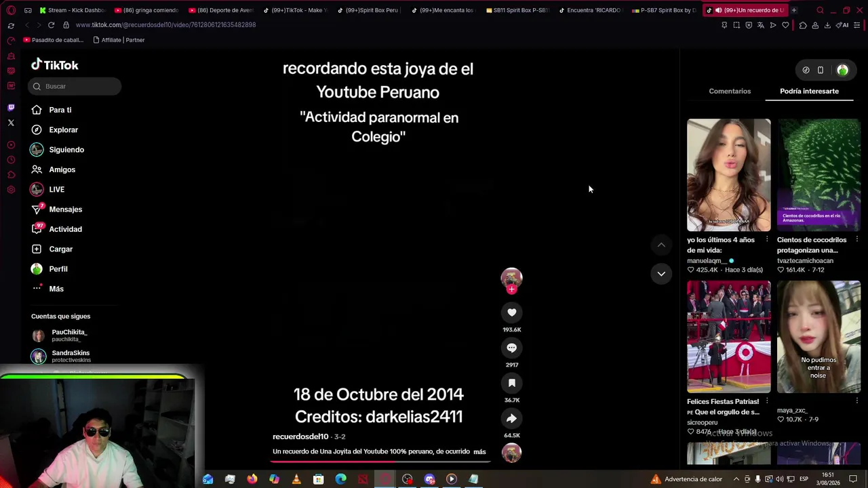Click the TikTok search field
This screenshot has width=868, height=488.
pos(75,86)
